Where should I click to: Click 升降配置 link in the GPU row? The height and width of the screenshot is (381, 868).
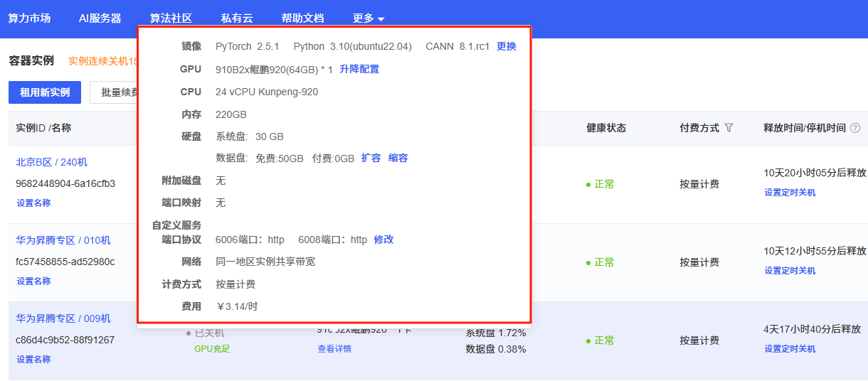(359, 69)
